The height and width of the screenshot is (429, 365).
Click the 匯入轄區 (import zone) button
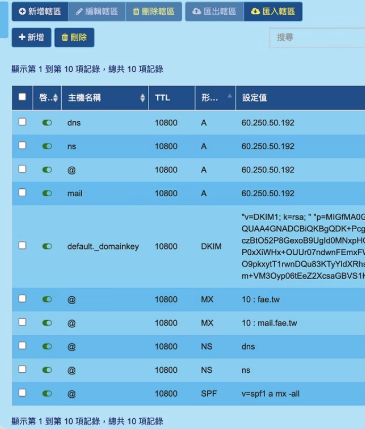tap(273, 11)
